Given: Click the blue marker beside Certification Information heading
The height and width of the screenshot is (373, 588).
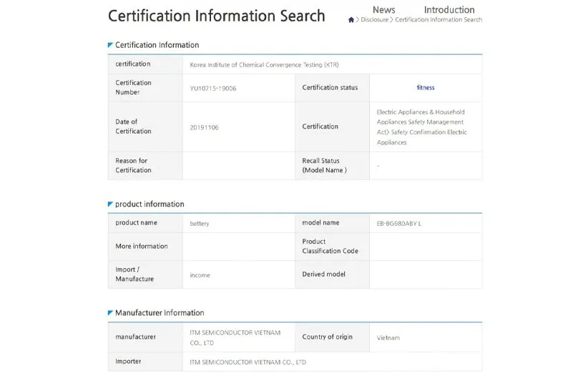Looking at the screenshot, I should coord(110,45).
